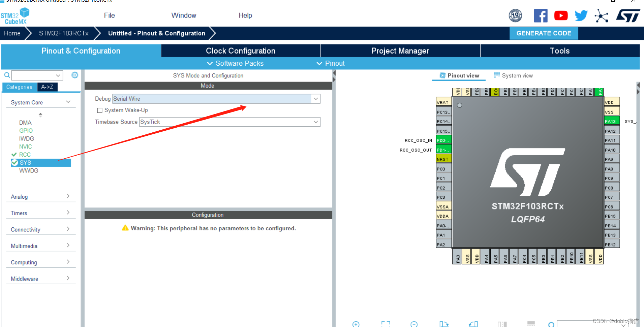Open the Facebook icon link
Screen dimensions: 644x327
[x=541, y=15]
